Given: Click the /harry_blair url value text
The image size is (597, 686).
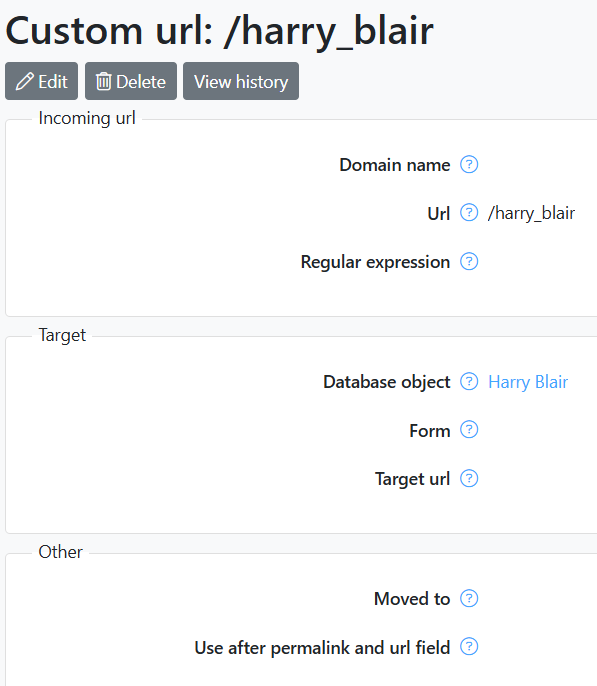Looking at the screenshot, I should coord(531,213).
